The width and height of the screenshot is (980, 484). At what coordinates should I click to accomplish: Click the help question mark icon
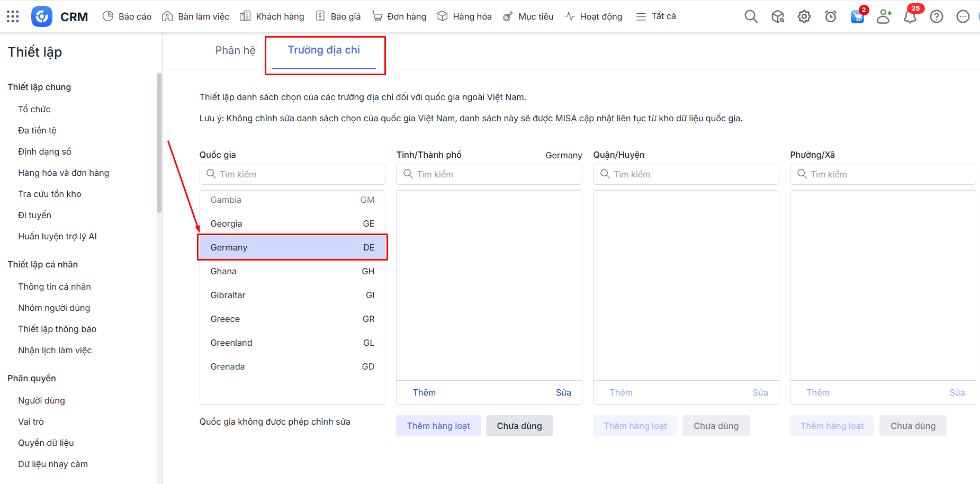tap(936, 16)
